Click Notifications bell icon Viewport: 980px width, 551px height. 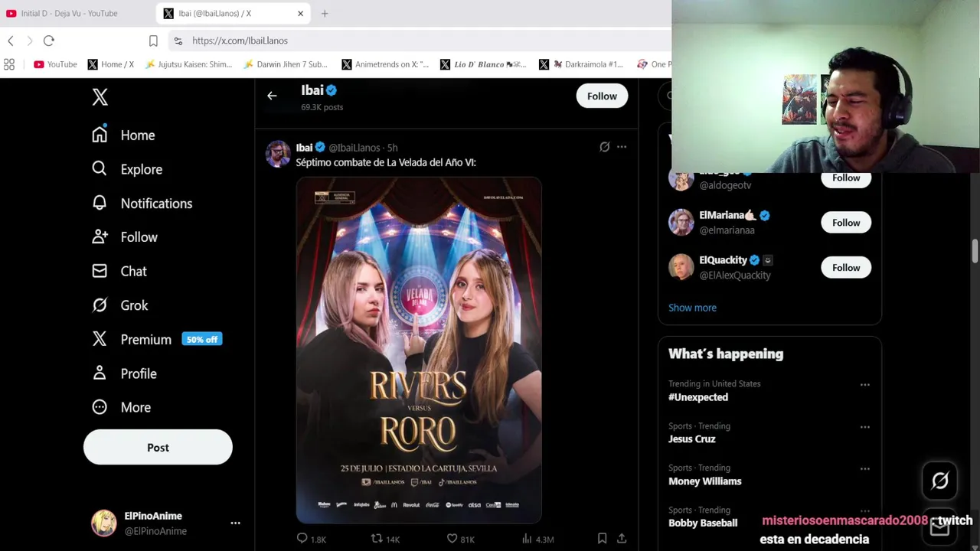point(100,203)
